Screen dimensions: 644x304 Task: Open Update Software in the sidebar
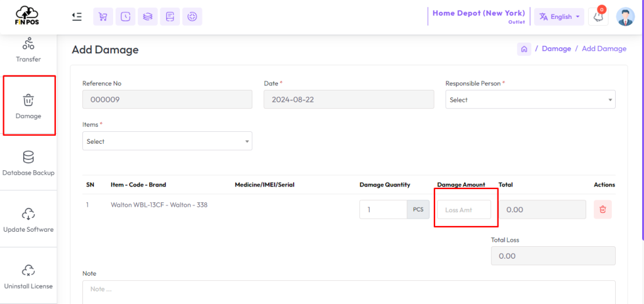[28, 220]
